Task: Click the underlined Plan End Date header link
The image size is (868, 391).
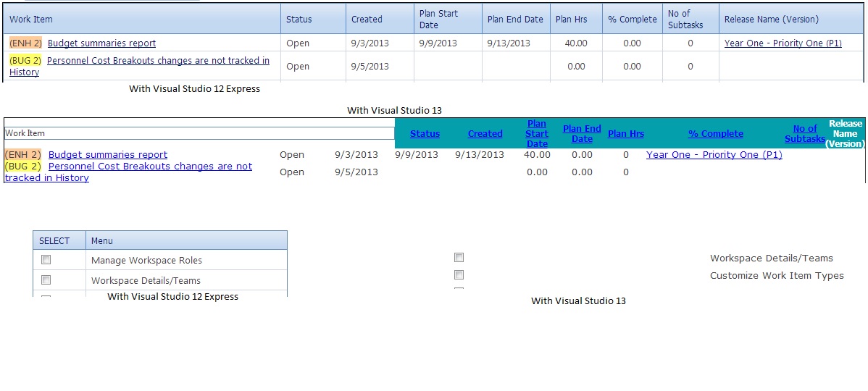Action: tap(582, 134)
